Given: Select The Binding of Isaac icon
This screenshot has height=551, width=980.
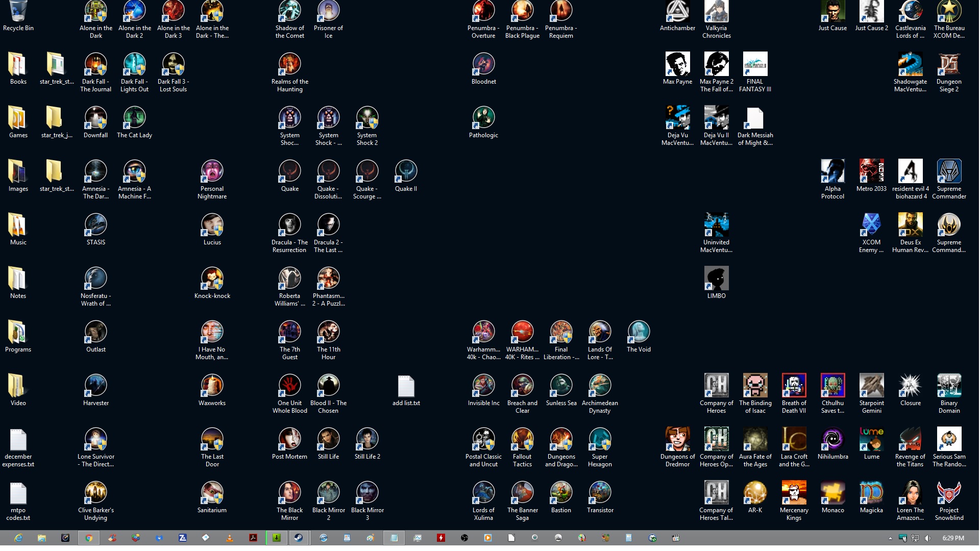Looking at the screenshot, I should click(755, 393).
